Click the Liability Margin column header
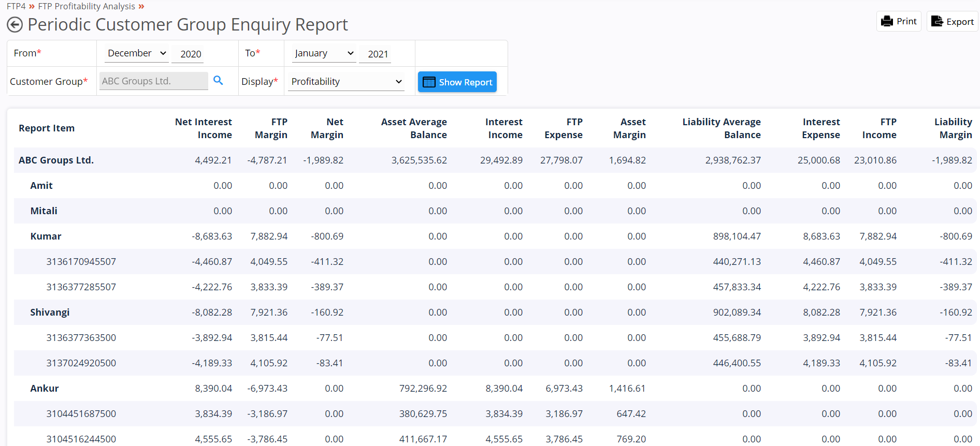This screenshot has height=446, width=980. point(953,128)
